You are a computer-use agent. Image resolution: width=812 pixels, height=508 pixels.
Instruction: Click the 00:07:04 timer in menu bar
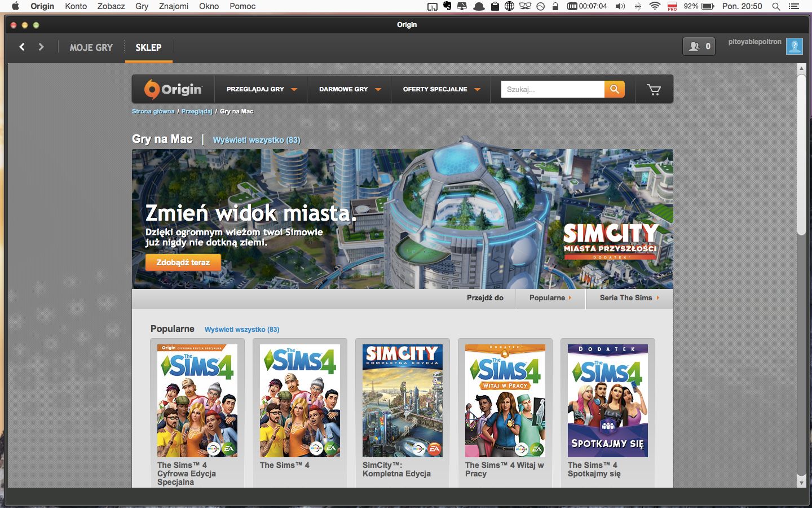point(587,6)
